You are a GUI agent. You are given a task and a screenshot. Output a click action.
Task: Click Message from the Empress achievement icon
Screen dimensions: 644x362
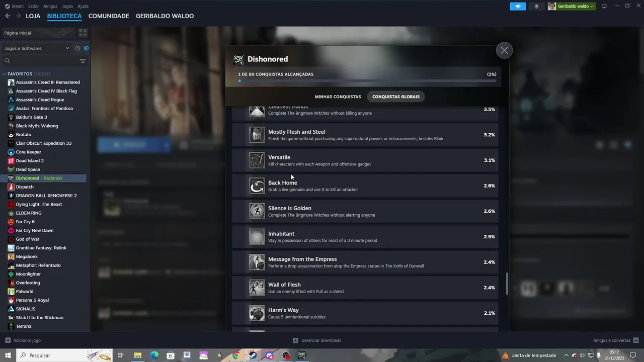[257, 262]
